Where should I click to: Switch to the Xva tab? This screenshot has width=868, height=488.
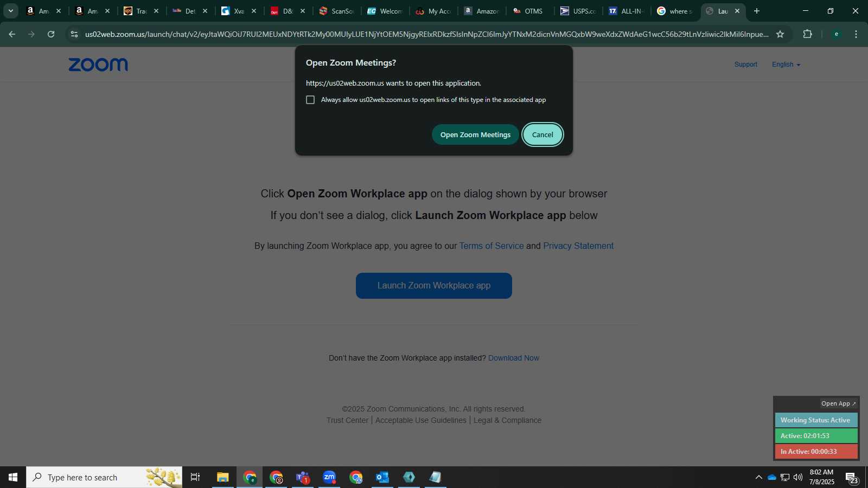pyautogui.click(x=239, y=11)
